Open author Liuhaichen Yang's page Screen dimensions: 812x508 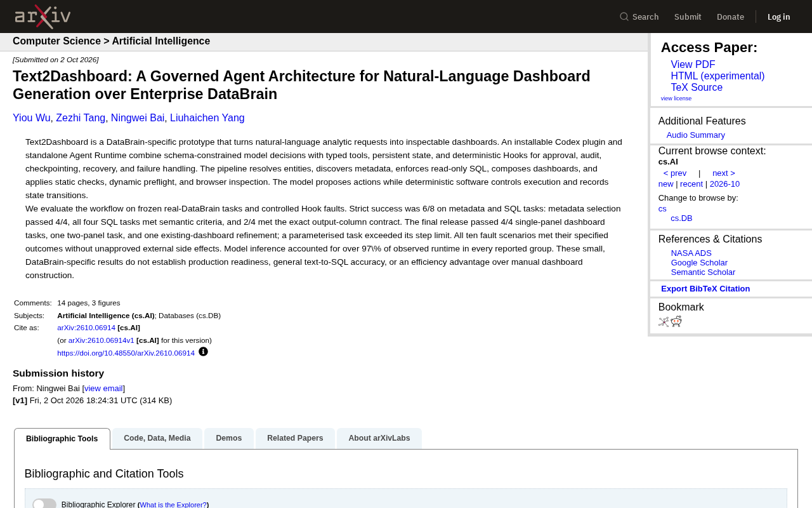tap(207, 118)
